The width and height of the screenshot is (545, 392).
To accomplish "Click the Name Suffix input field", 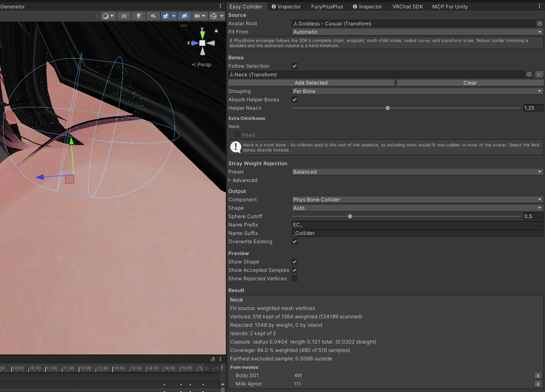I will (x=418, y=233).
